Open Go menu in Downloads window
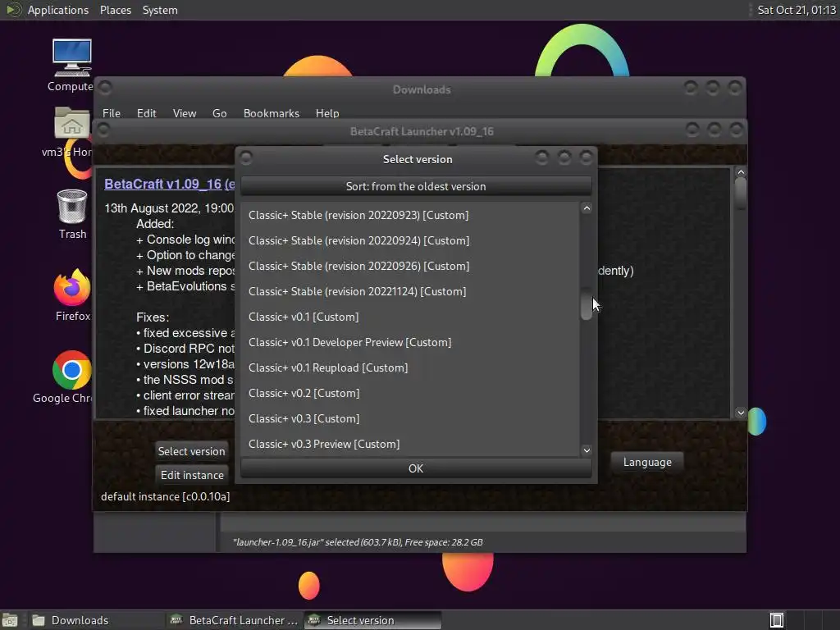This screenshot has width=840, height=630. point(219,113)
